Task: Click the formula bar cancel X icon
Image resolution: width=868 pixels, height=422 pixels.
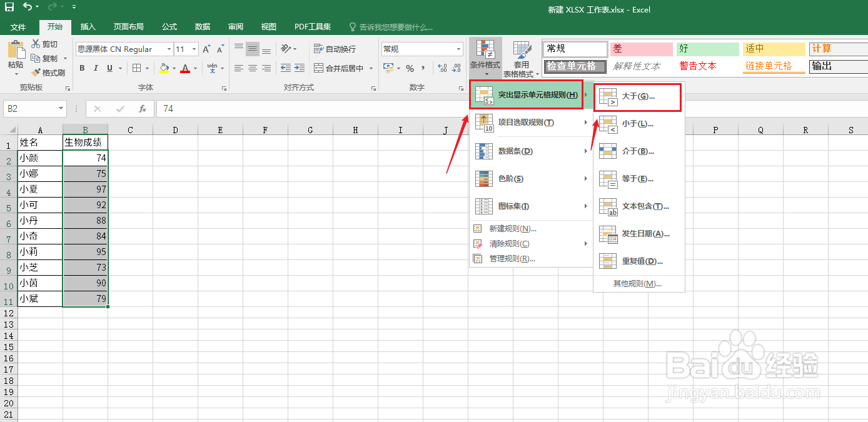Action: [97, 109]
